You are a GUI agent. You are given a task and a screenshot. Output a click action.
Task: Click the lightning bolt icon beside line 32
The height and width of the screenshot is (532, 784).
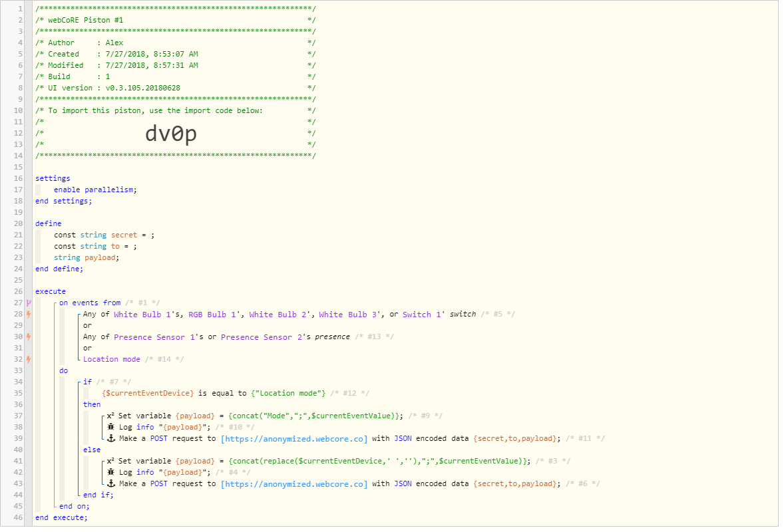pyautogui.click(x=29, y=359)
